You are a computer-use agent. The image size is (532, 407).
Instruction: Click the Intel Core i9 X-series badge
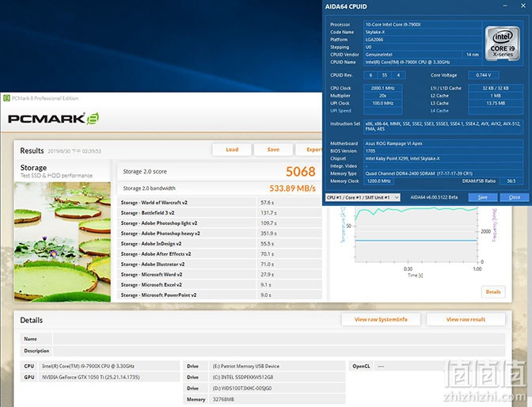503,44
